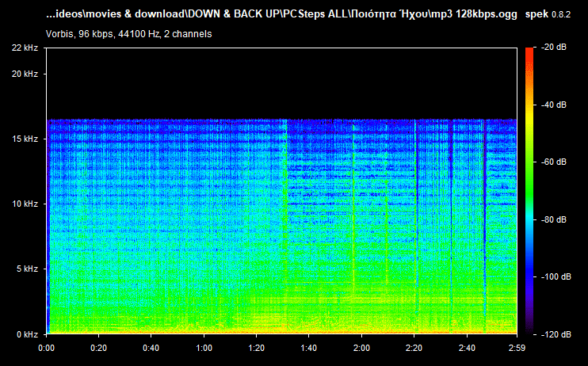
Task: Click the -100 dB scale label
Action: [x=556, y=276]
